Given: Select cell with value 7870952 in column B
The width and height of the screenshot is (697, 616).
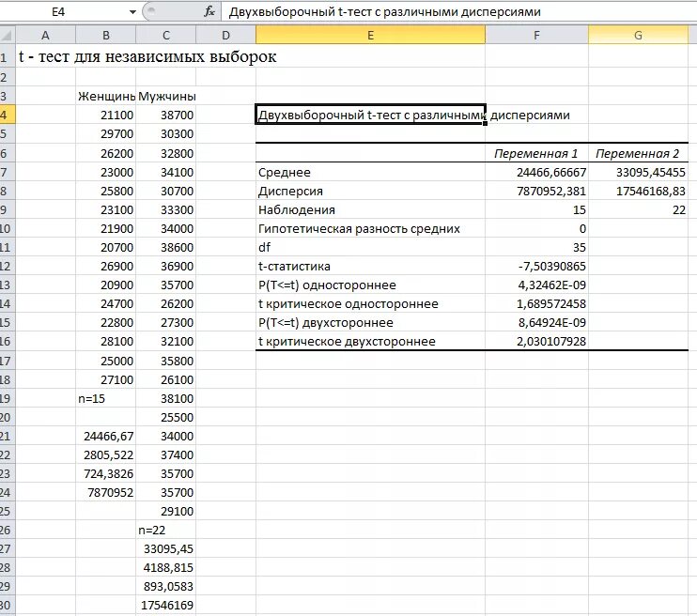Looking at the screenshot, I should [106, 492].
